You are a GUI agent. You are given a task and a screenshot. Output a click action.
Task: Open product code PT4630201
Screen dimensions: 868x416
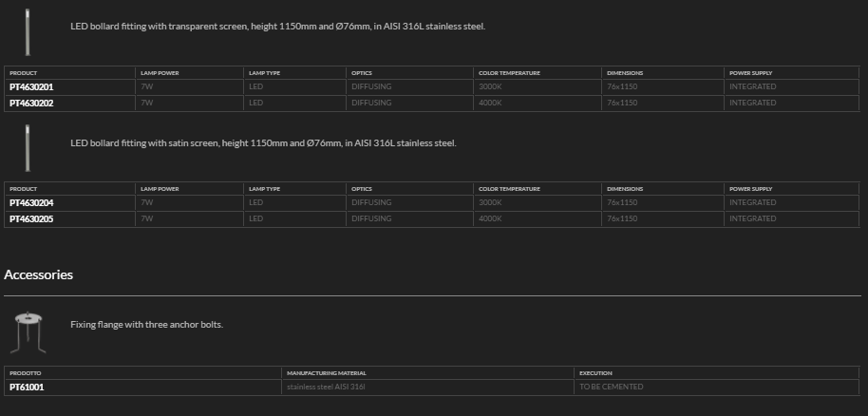click(x=31, y=86)
